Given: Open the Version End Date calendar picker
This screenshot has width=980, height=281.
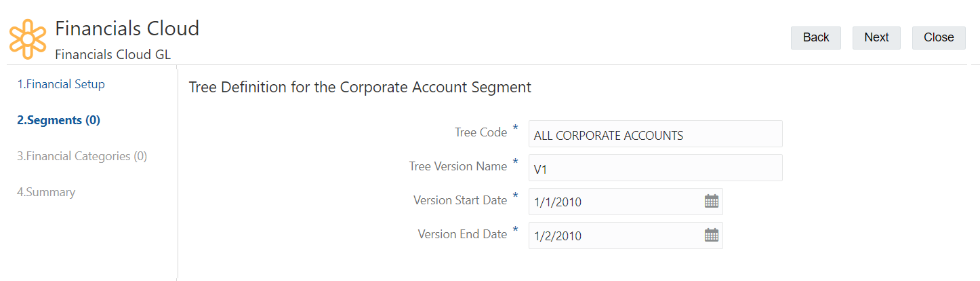Looking at the screenshot, I should pos(711,235).
